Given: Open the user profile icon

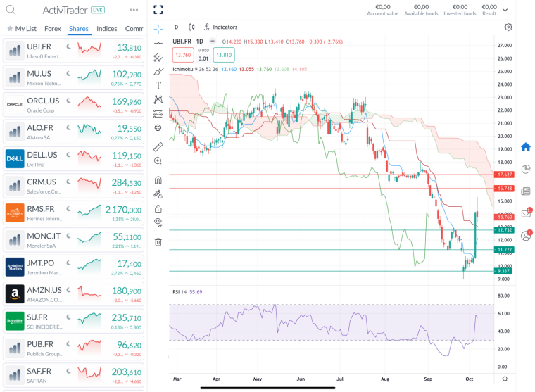Looking at the screenshot, I should click(527, 236).
